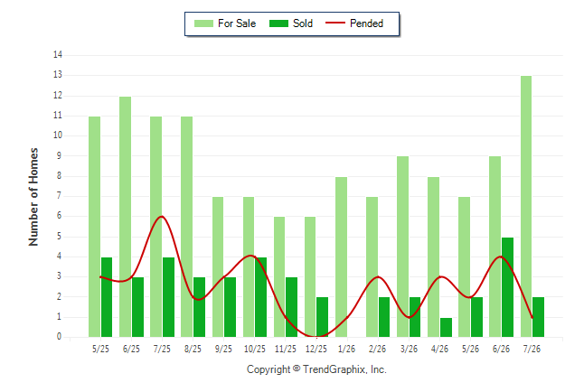Image resolution: width=584 pixels, height=392 pixels.
Task: Click the 1/26 For Sale bar
Action: [x=341, y=257]
